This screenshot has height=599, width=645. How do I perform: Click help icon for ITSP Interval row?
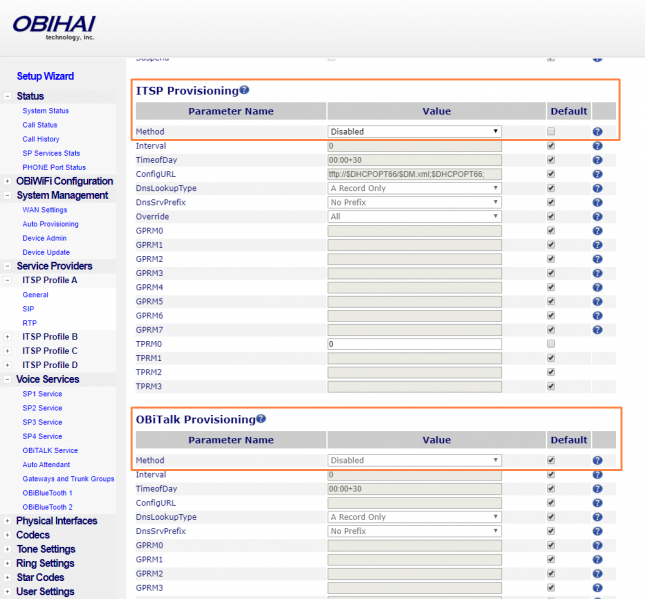tap(597, 146)
